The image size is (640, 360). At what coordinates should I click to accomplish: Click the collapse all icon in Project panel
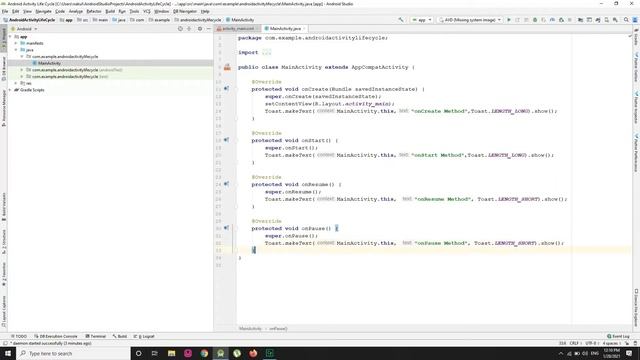[189, 29]
